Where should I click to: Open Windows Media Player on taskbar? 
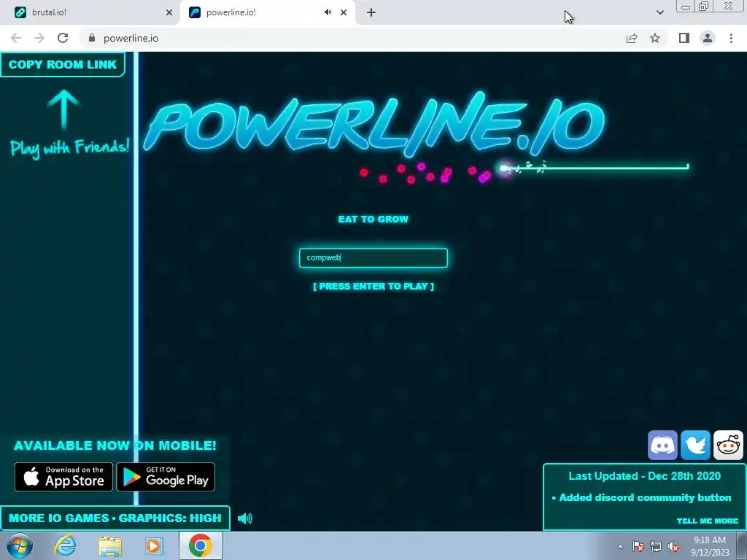tap(154, 545)
